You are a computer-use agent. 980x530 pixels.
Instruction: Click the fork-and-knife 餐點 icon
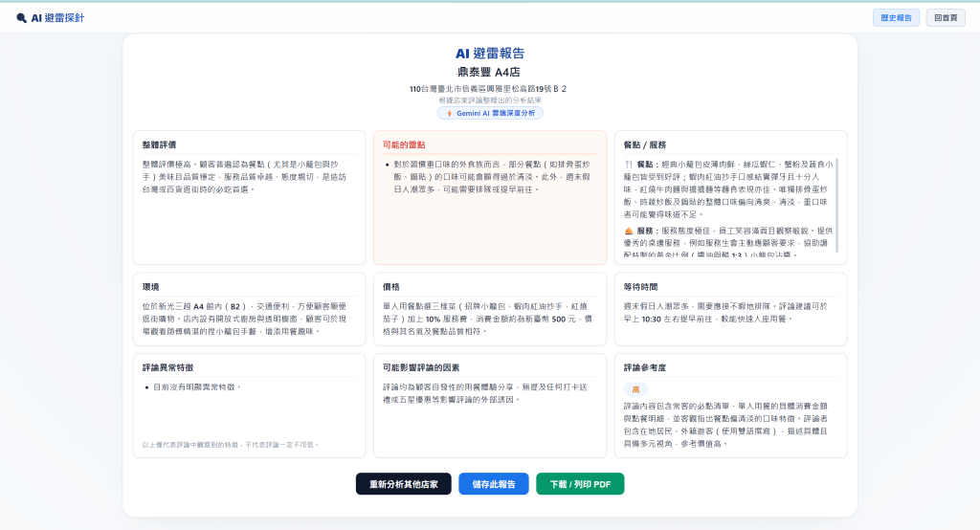point(629,165)
